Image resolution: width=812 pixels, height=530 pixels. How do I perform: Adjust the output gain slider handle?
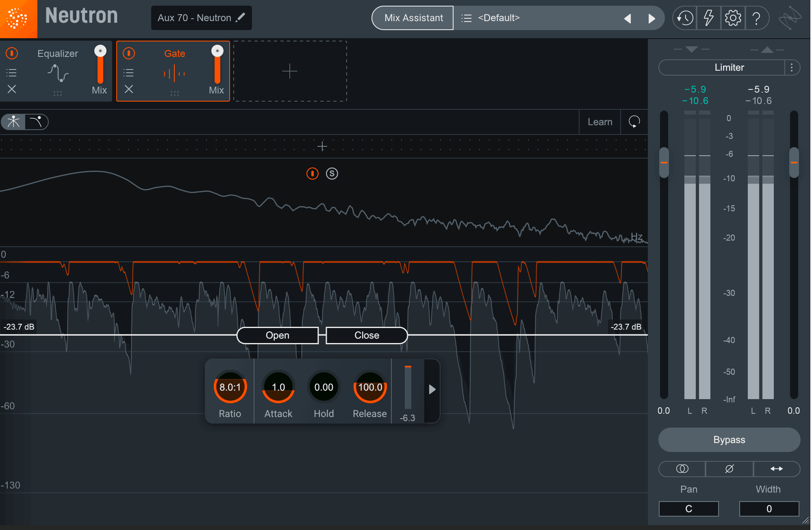pyautogui.click(x=794, y=163)
